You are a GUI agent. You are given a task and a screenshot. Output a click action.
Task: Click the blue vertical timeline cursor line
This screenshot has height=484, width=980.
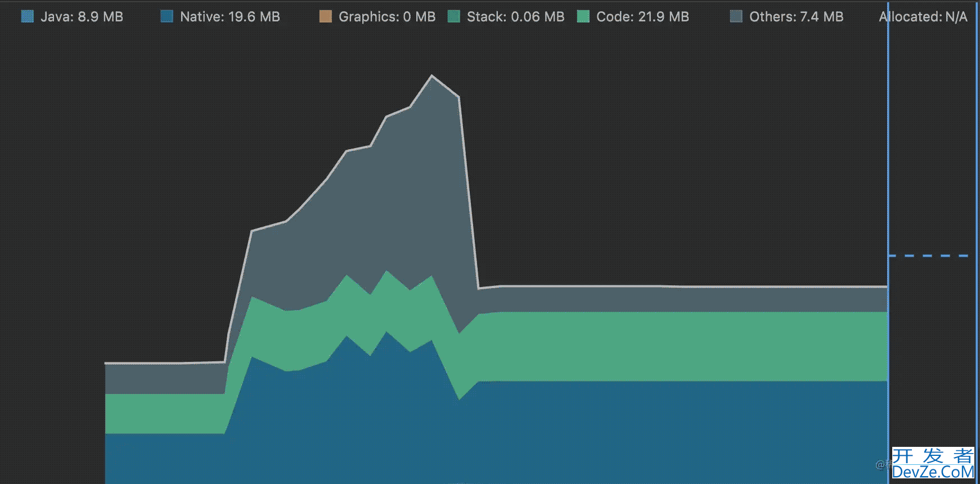point(888,169)
